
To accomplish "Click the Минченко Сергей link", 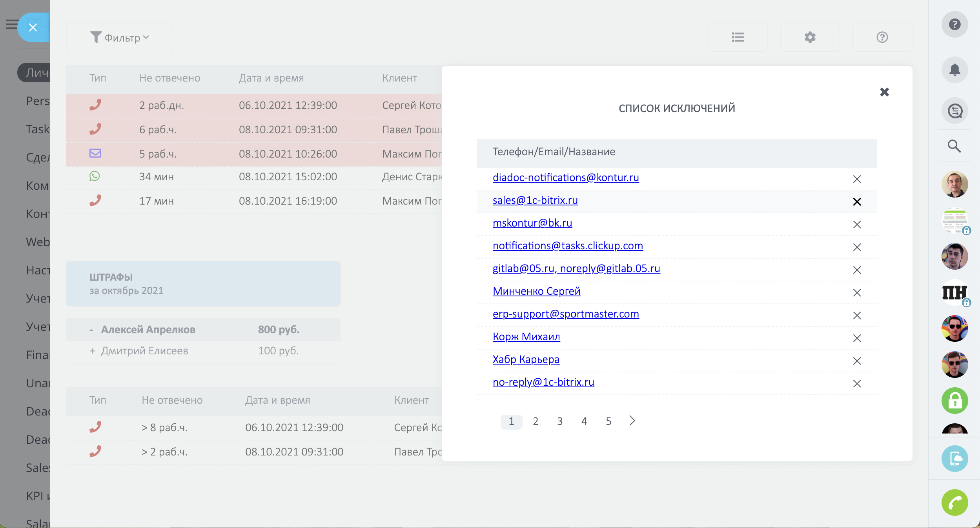I will click(536, 291).
